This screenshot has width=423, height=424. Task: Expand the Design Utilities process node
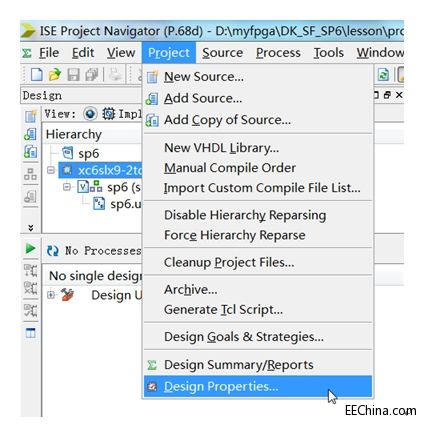51,295
